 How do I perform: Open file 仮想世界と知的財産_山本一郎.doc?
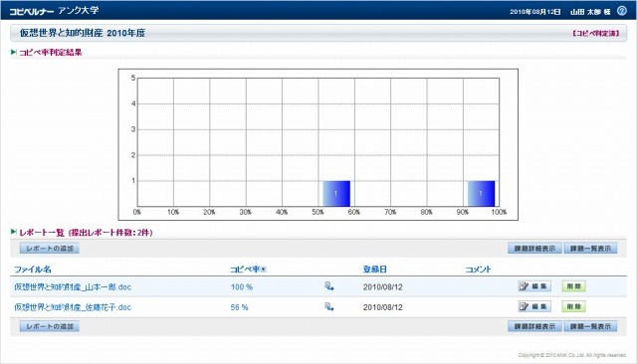(x=73, y=286)
